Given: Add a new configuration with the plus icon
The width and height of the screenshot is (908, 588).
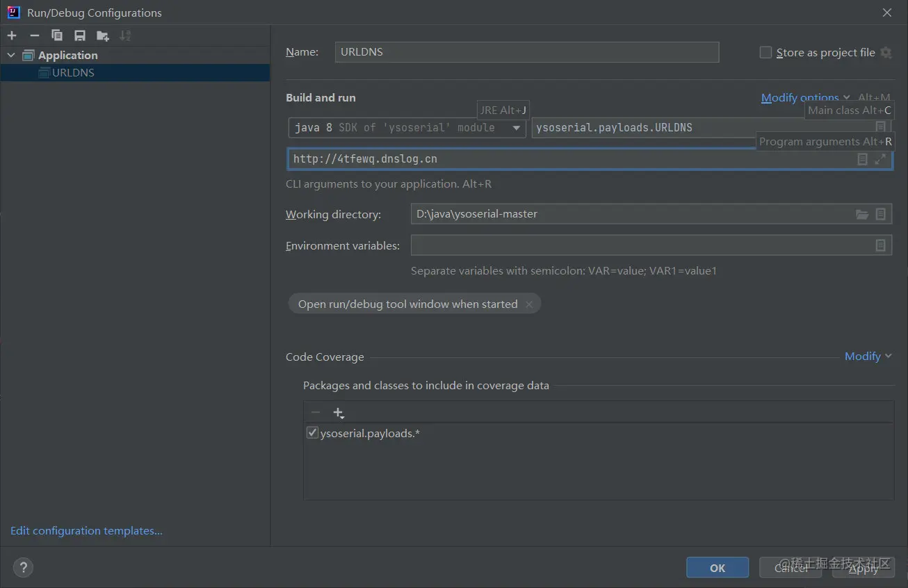Looking at the screenshot, I should 12,35.
